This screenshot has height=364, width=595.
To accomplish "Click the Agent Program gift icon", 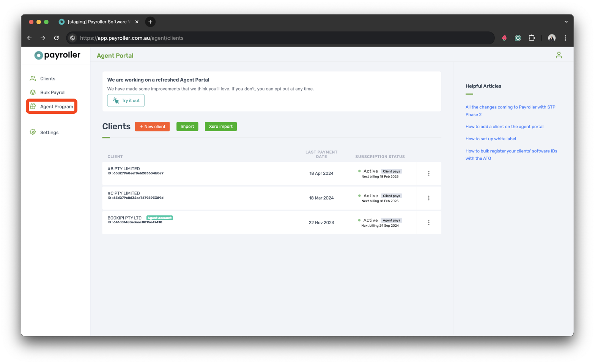I will (33, 107).
